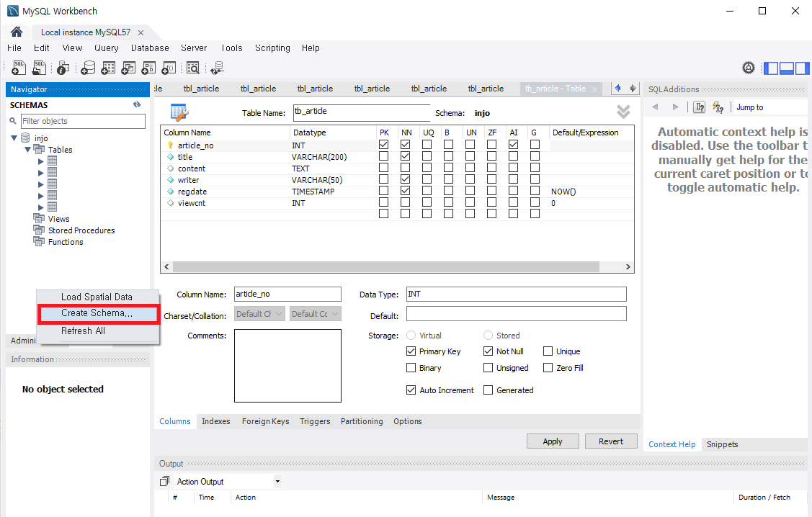Image resolution: width=812 pixels, height=517 pixels.
Task: Toggle the left sidebar panel icon
Action: [x=771, y=68]
